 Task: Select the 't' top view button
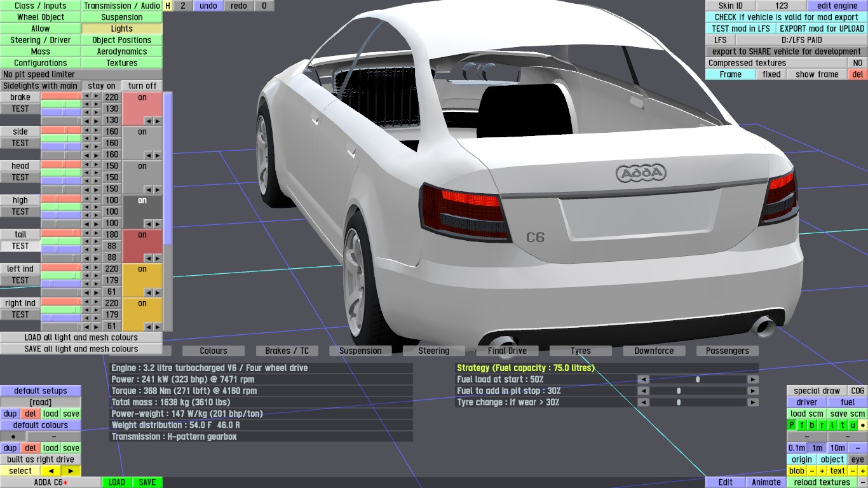(843, 425)
